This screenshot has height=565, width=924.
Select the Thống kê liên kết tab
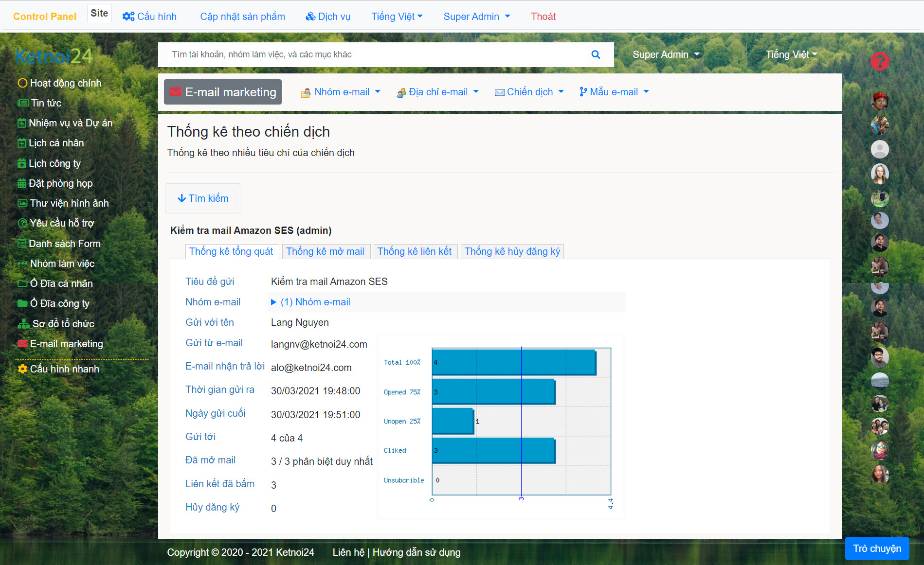(414, 251)
